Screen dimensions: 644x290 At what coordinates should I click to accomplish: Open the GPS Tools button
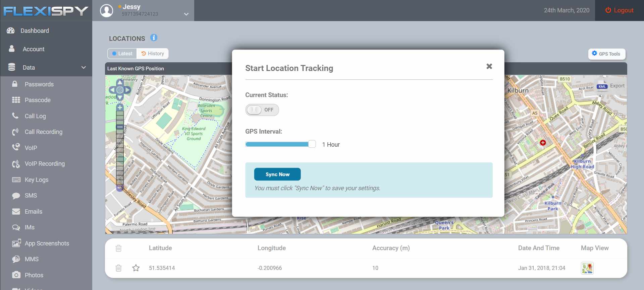(607, 54)
